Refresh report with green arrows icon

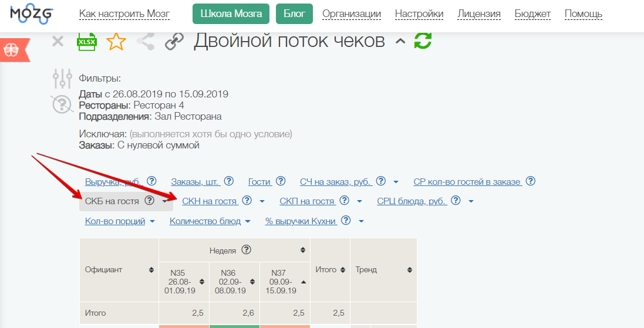[x=423, y=41]
